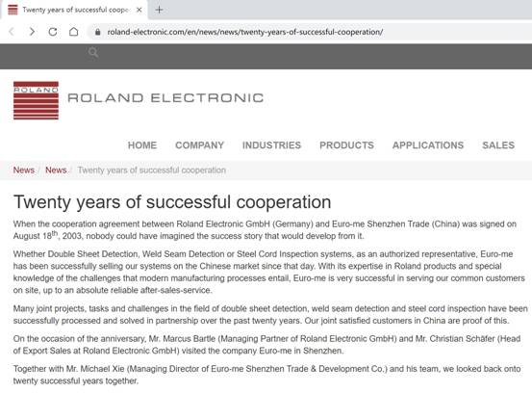The image size is (532, 393).
Task: Click the red Roland logo
Action: [36, 100]
